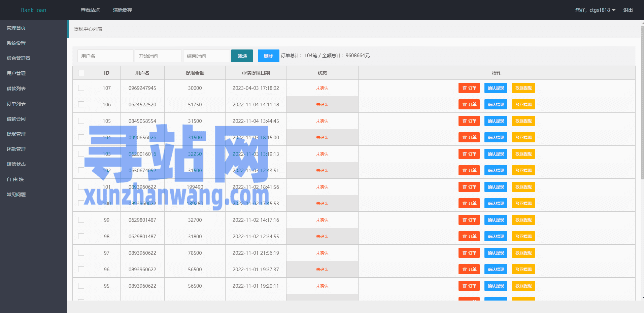Open the 结束时间 date picker field
Screen dimensions: 644x313
point(206,56)
